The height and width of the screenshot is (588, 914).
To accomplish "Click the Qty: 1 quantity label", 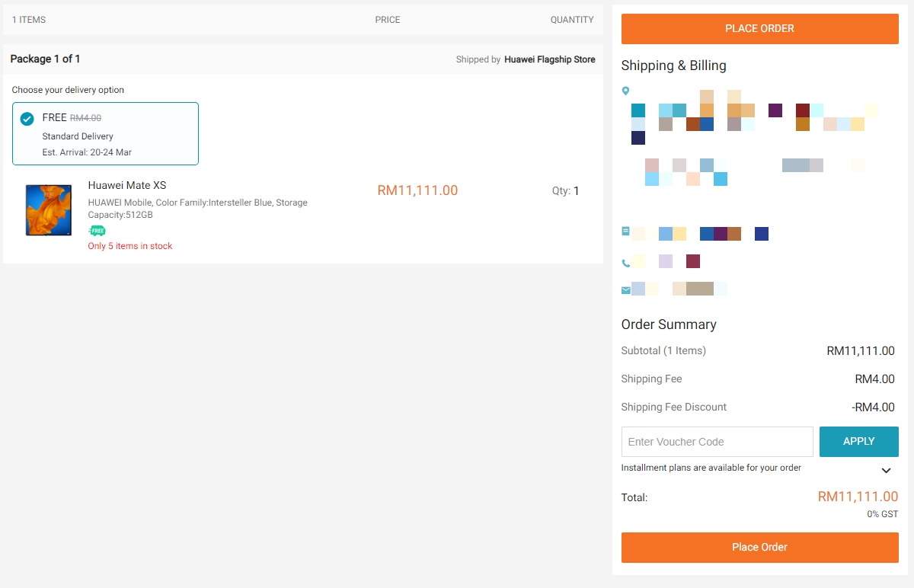I will (x=565, y=191).
